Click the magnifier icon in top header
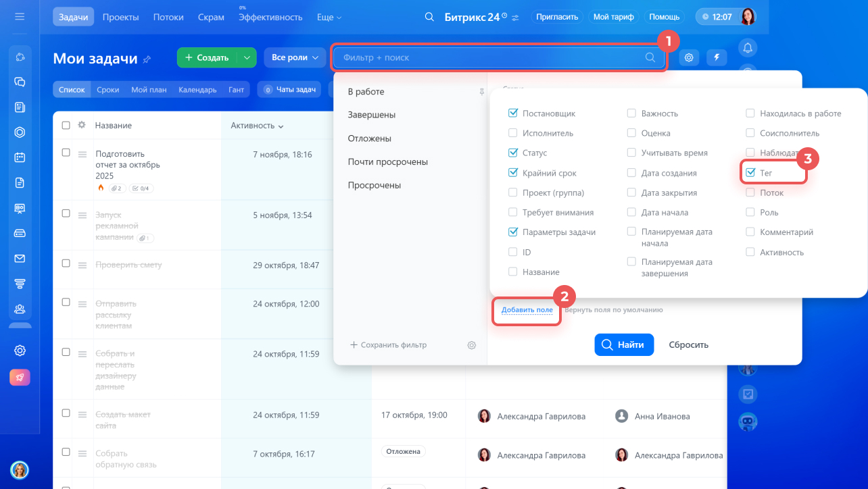The width and height of the screenshot is (868, 489). [429, 17]
